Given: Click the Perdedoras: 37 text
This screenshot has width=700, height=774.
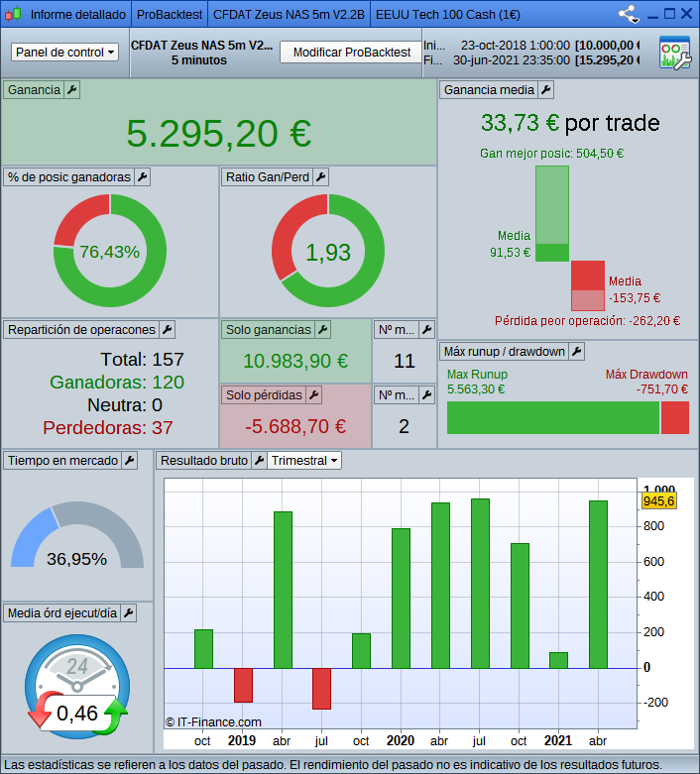Looking at the screenshot, I should (108, 427).
